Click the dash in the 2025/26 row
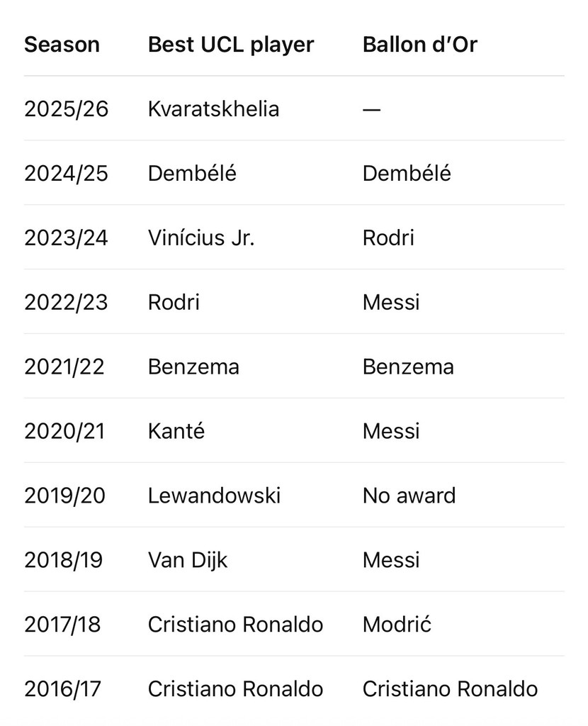Viewport: 588px width, 726px height. [371, 110]
